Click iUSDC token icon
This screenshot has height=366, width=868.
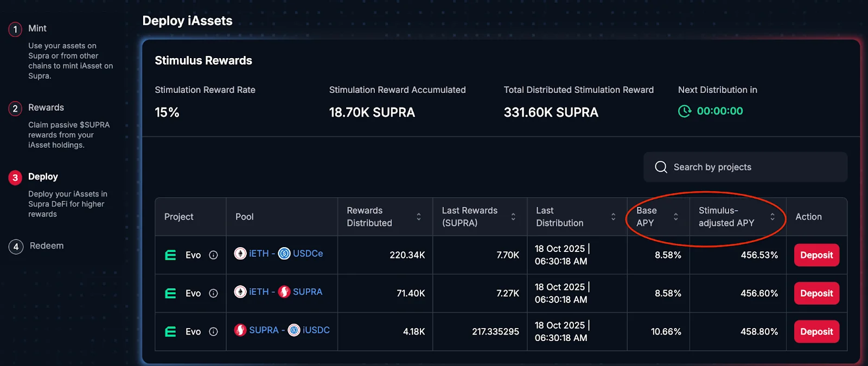coord(294,330)
